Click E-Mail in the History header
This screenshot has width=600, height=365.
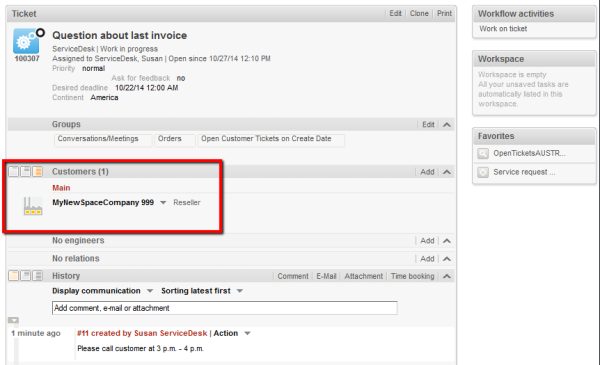coord(326,276)
